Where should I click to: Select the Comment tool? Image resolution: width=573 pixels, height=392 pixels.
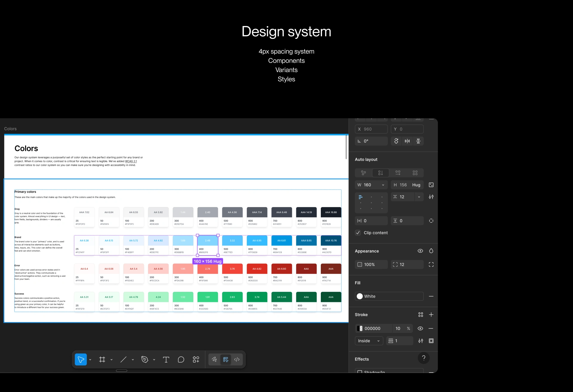(x=181, y=359)
